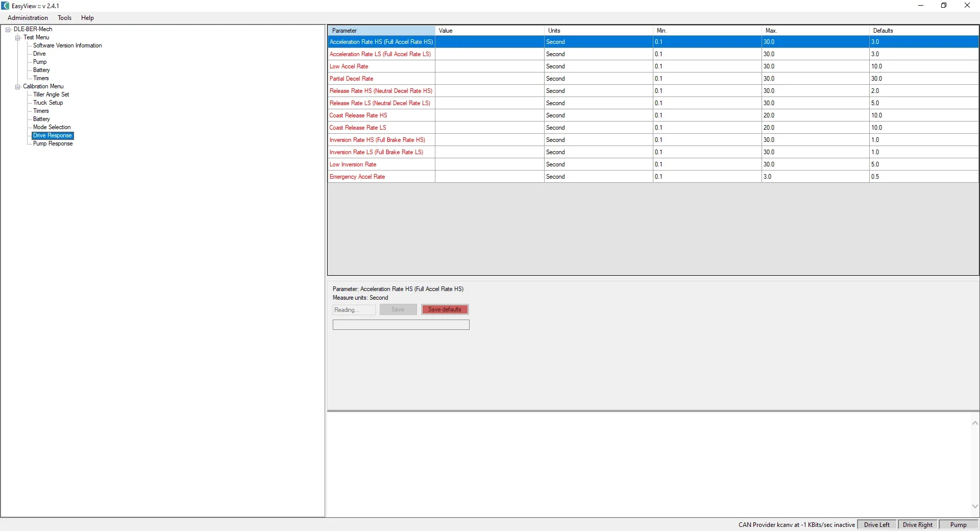This screenshot has height=531, width=980.
Task: Select Release Rate HS parameter row
Action: click(x=653, y=91)
